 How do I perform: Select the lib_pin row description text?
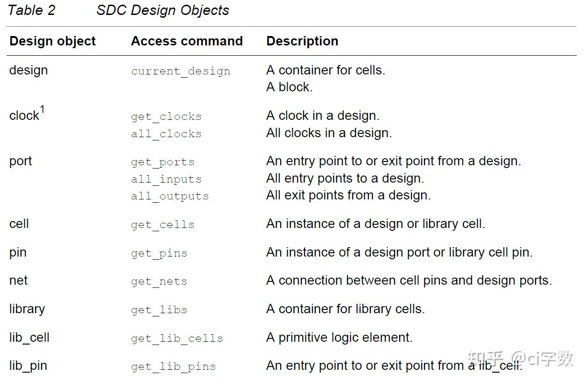tap(394, 366)
